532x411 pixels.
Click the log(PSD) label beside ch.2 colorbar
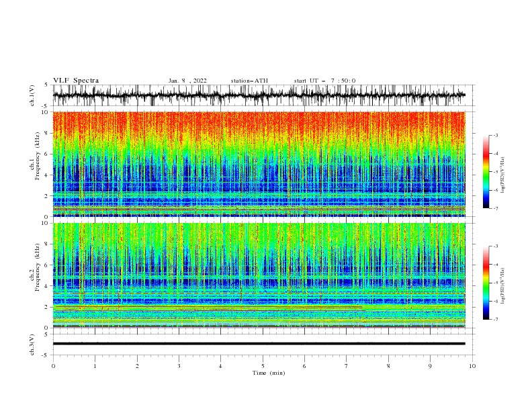tap(502, 285)
